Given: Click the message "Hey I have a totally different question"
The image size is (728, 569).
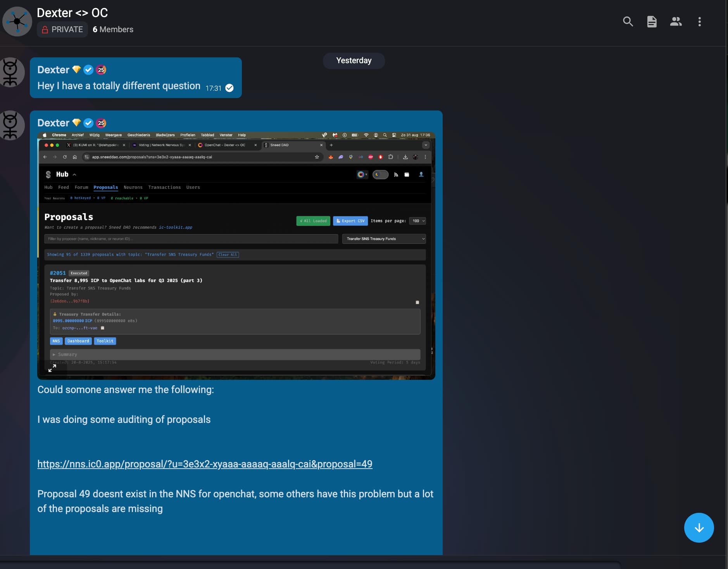Looking at the screenshot, I should [x=119, y=86].
